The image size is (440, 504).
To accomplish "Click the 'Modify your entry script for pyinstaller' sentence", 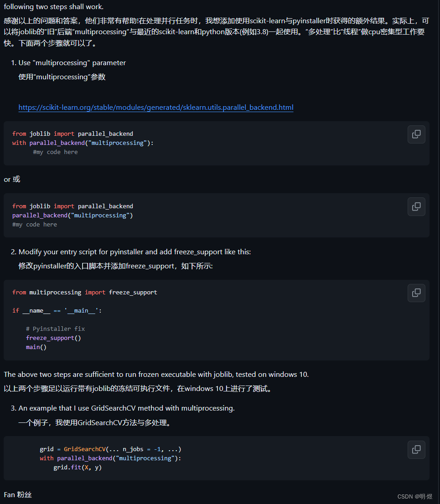I will pos(135,252).
